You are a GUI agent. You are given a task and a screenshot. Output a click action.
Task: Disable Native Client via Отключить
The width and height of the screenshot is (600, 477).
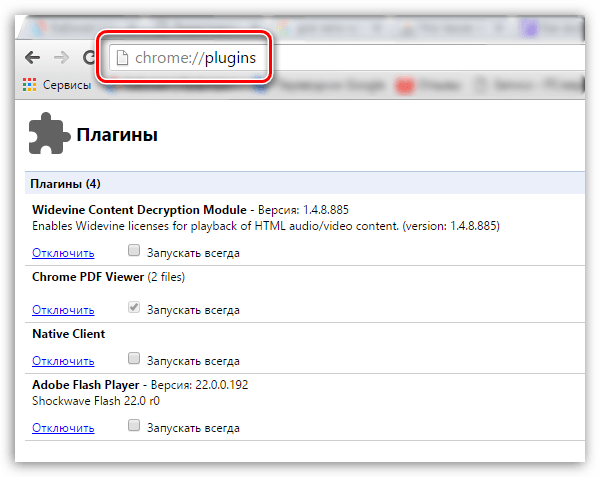point(63,361)
